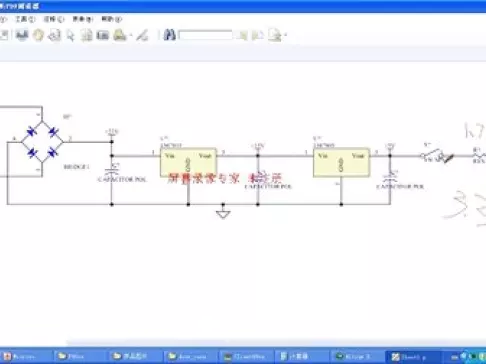Select the arrow pointer tool icon

tap(70, 35)
